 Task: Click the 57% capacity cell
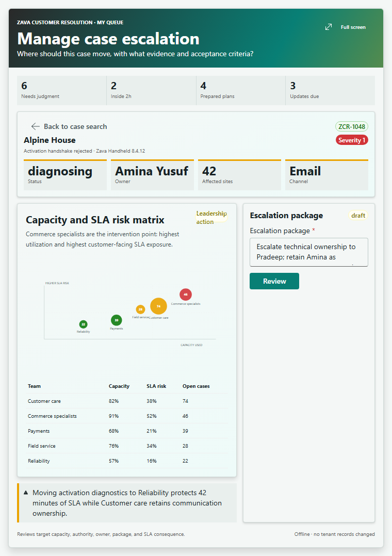point(113,461)
